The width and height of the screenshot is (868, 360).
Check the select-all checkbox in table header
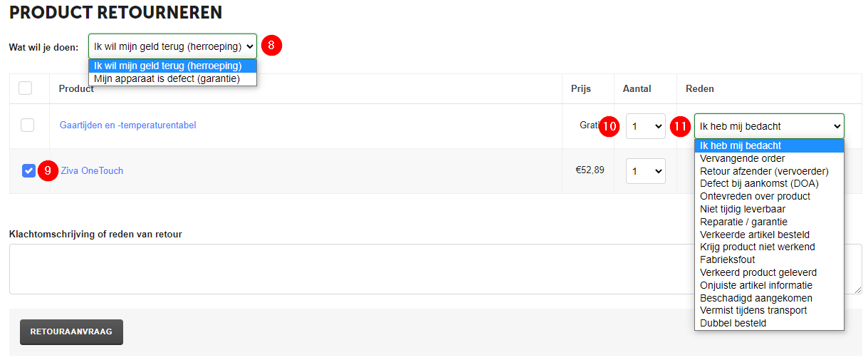click(26, 88)
